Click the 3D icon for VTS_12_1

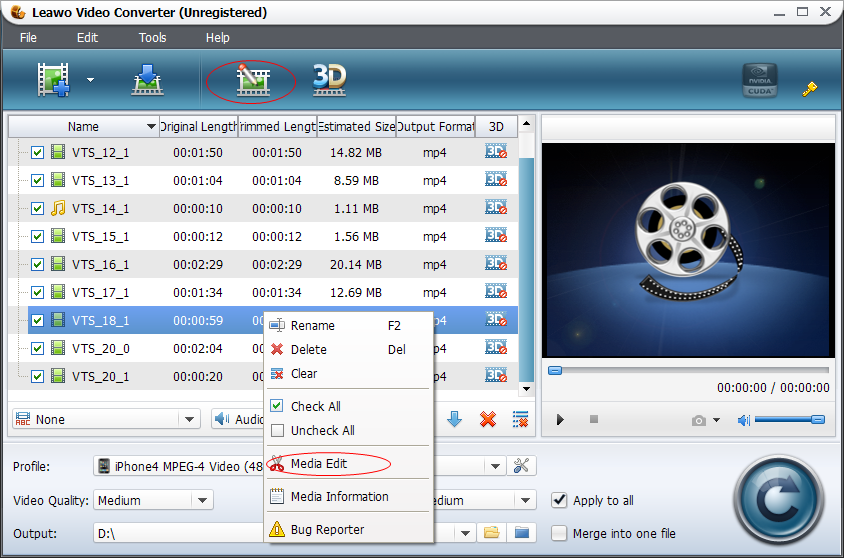(496, 151)
